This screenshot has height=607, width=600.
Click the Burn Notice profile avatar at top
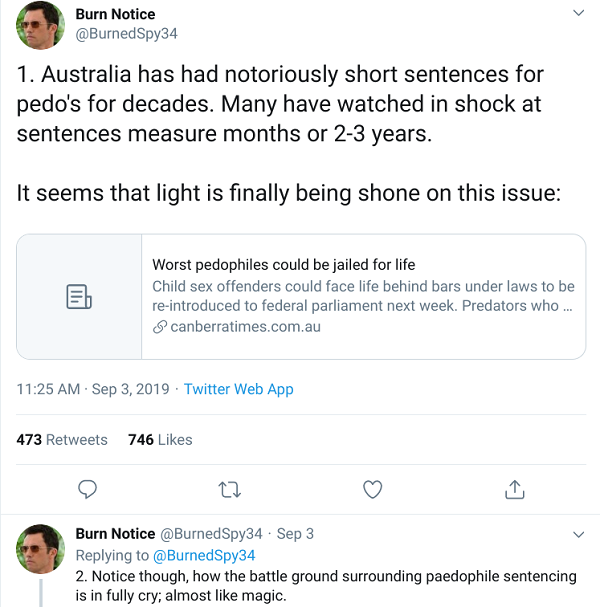point(41,29)
